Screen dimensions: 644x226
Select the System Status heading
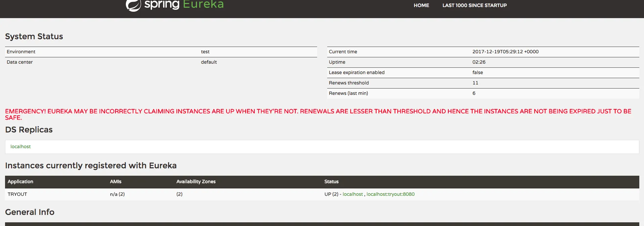click(x=34, y=36)
